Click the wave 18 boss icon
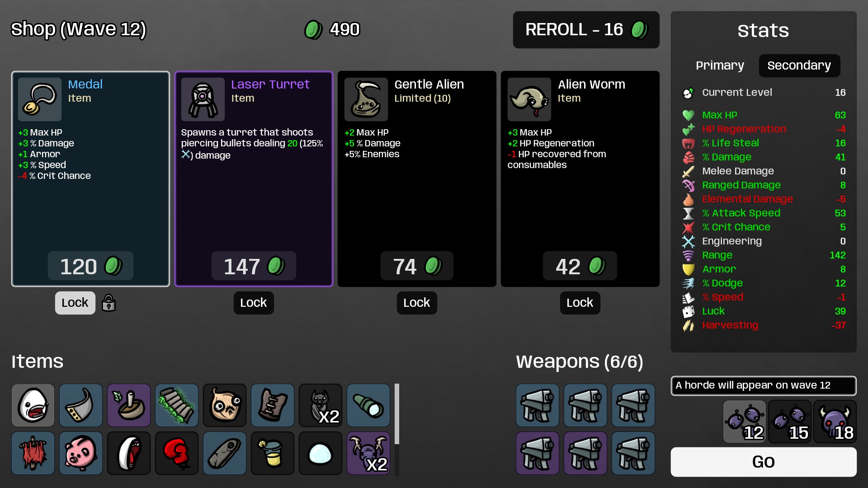This screenshot has height=488, width=868. pyautogui.click(x=835, y=422)
